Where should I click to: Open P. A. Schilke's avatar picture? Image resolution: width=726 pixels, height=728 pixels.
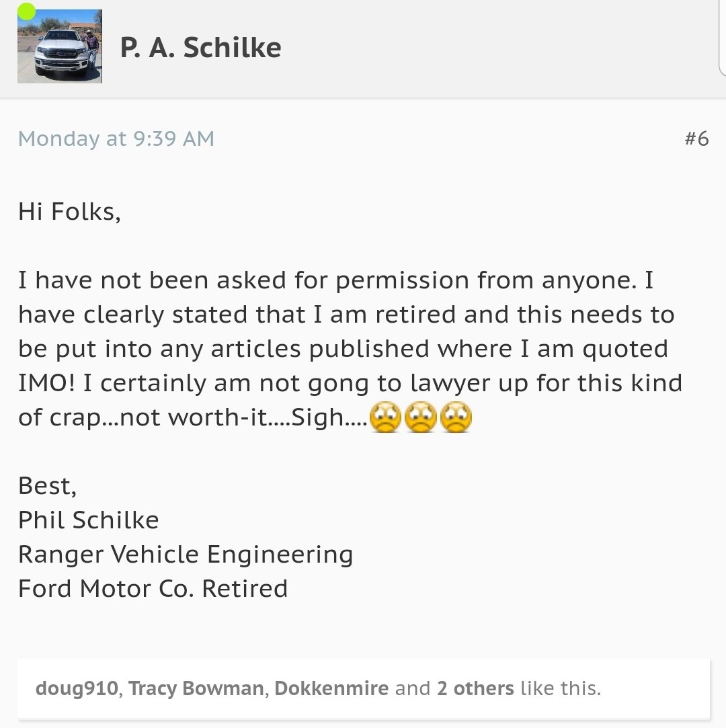[60, 46]
